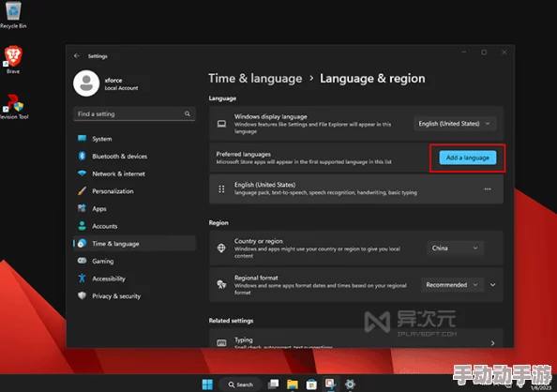Viewport: 557px width, 392px height.
Task: Go to Privacy & security settings
Action: click(134, 295)
